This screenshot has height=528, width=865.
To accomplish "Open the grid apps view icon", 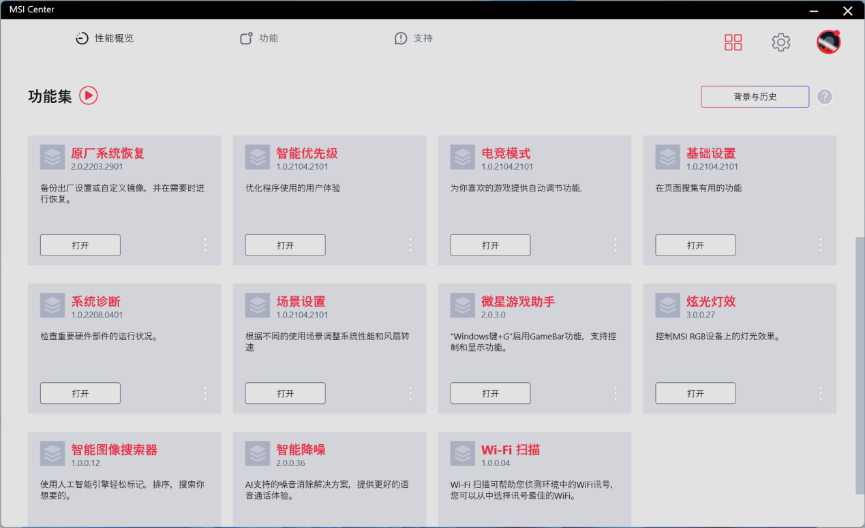I will [734, 42].
